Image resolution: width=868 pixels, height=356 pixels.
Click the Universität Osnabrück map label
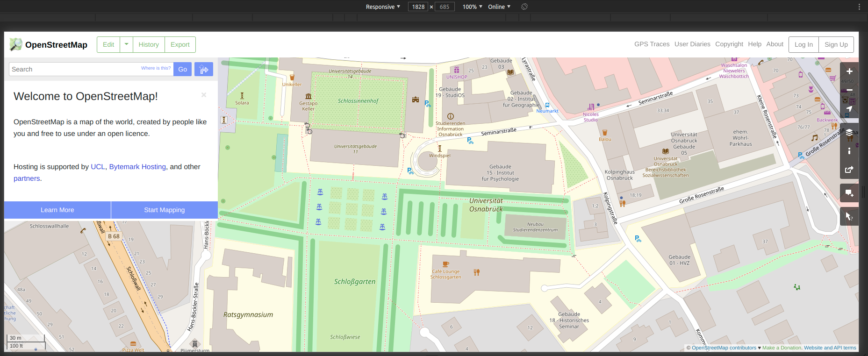coord(486,205)
